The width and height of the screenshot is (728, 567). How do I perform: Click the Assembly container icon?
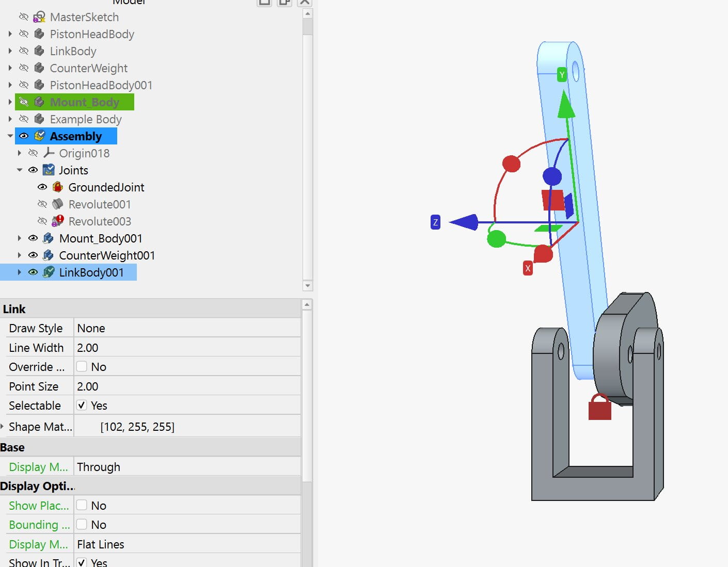coord(39,136)
